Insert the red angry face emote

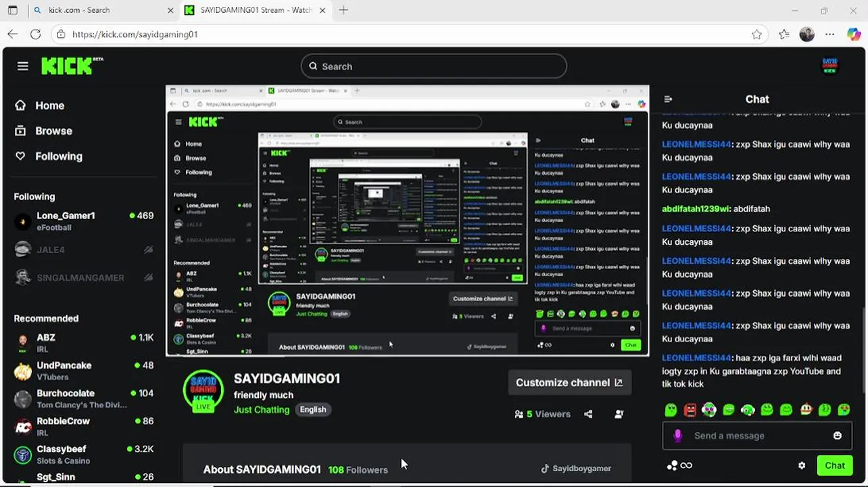pyautogui.click(x=690, y=409)
